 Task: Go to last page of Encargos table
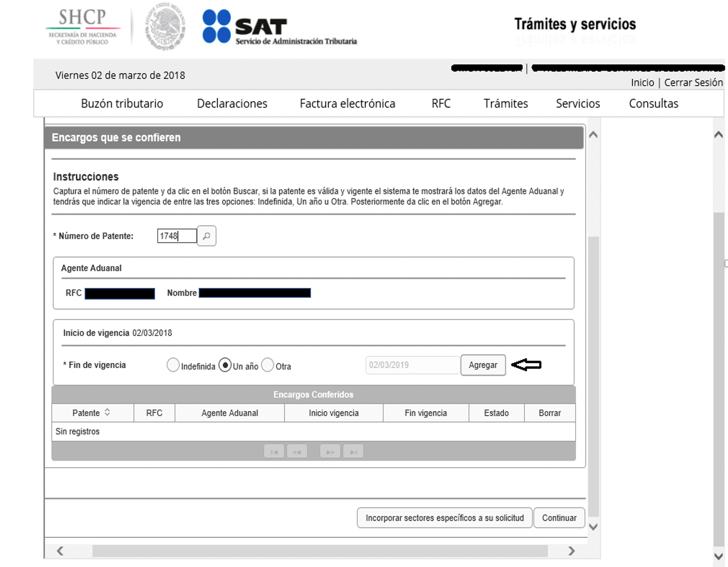353,452
